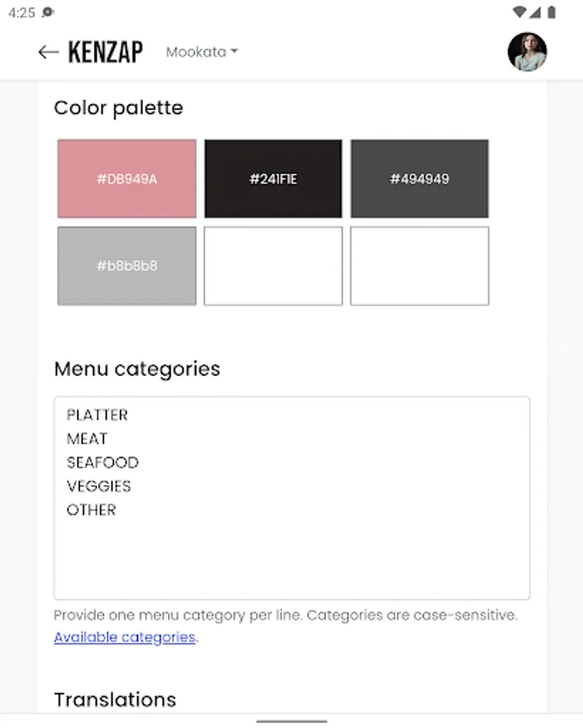Viewport: 583px width, 728px height.
Task: Tap the bottom navigation gesture handle
Action: pos(291,722)
